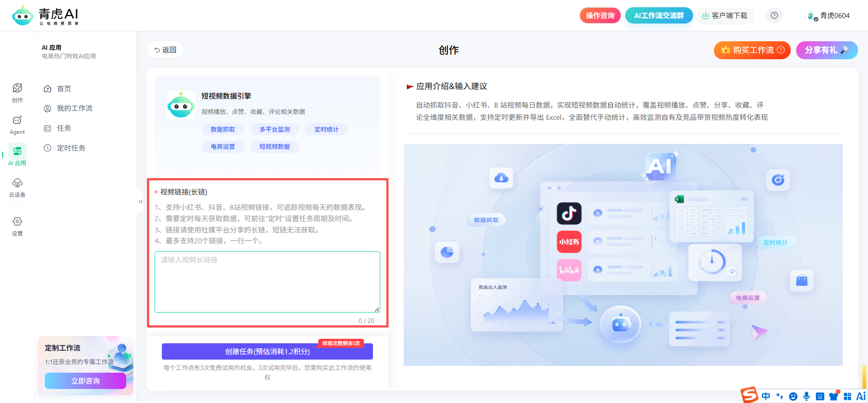This screenshot has height=403, width=868.
Task: Click the 客户端下载 button
Action: click(x=725, y=15)
